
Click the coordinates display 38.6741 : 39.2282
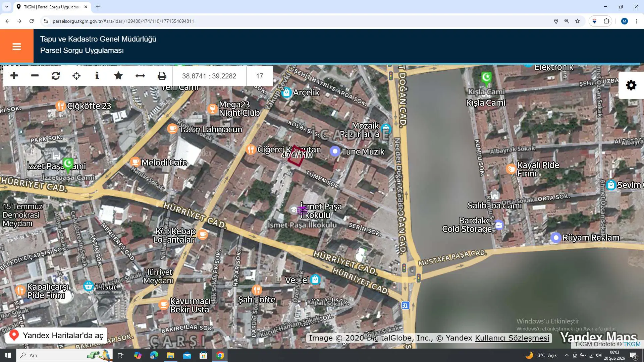pos(209,76)
